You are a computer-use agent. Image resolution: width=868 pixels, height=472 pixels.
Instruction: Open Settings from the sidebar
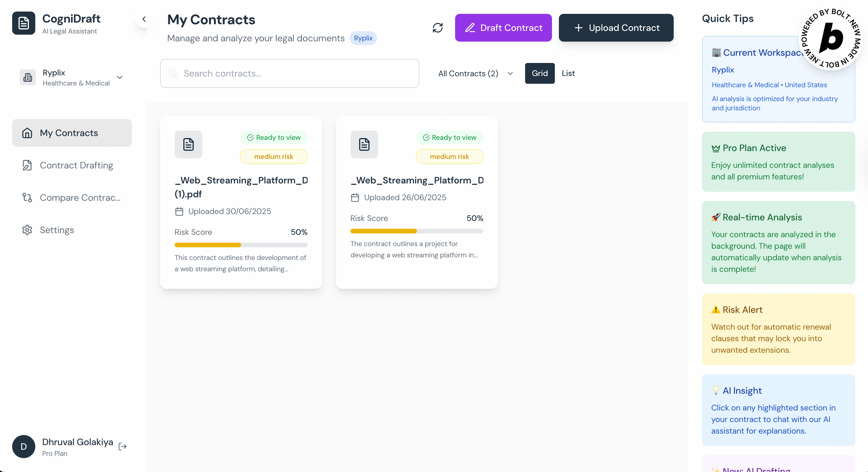coord(57,230)
